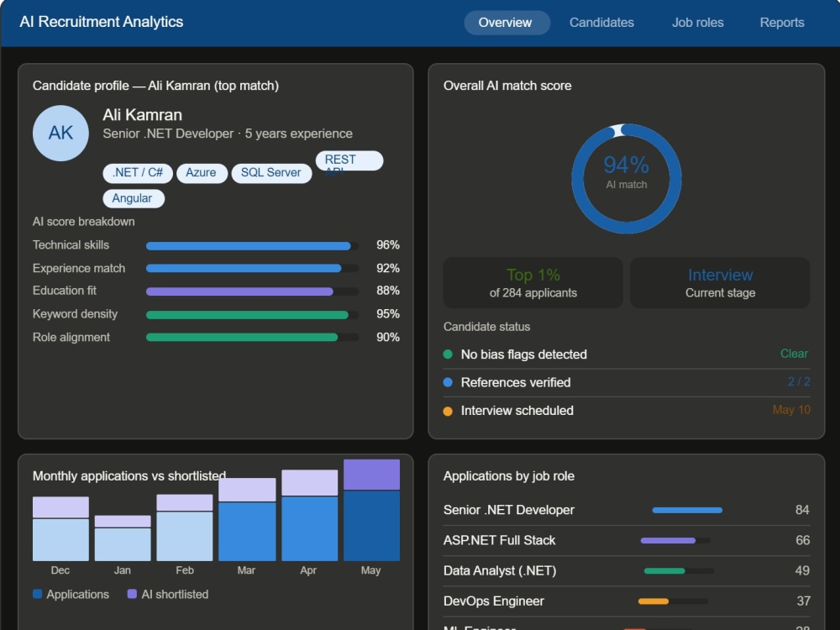Select the .NET / C# skill tag
The width and height of the screenshot is (840, 630).
(x=138, y=172)
